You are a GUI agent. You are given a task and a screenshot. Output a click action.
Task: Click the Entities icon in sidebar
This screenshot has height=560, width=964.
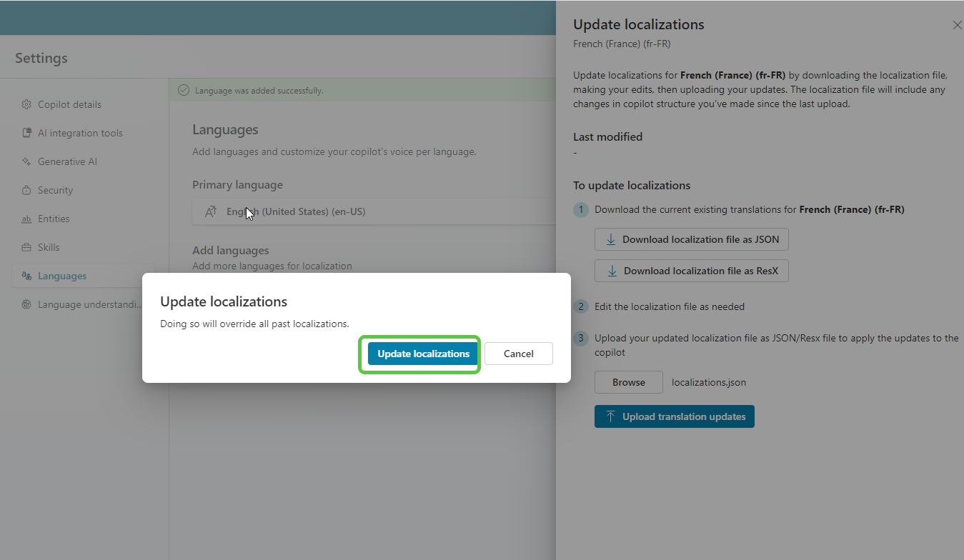click(26, 219)
